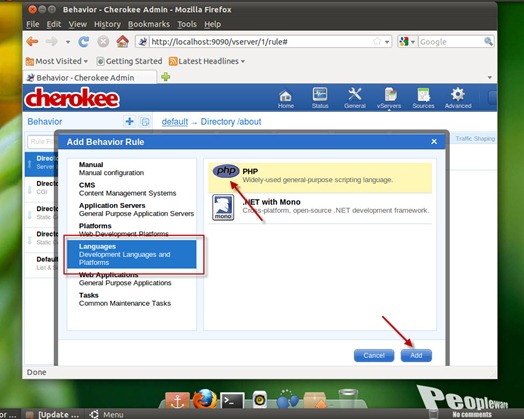Viewport: 524px width, 419px height.
Task: Go to the Firefox home page icon
Action: [x=123, y=41]
